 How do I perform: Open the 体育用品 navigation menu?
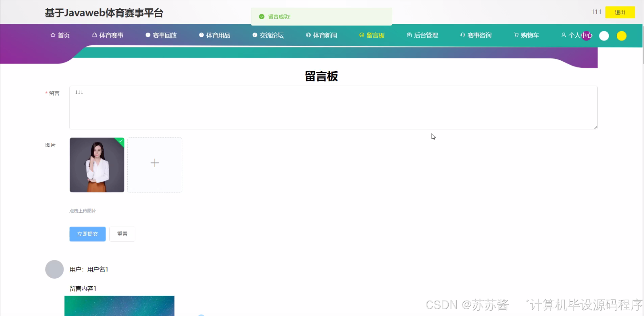click(x=218, y=35)
